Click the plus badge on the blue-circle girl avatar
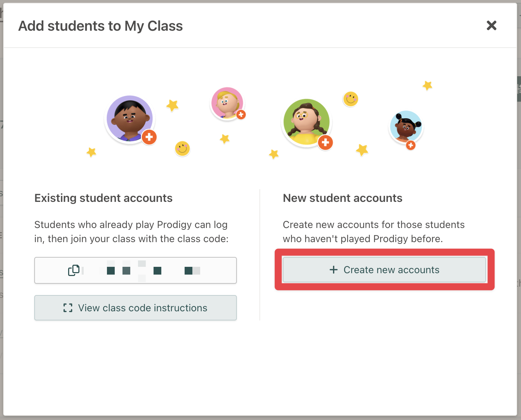Screen dimensions: 521x420 [x=411, y=144]
